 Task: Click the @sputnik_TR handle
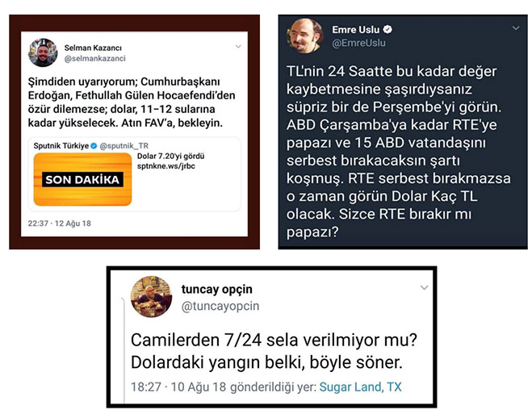tap(124, 146)
